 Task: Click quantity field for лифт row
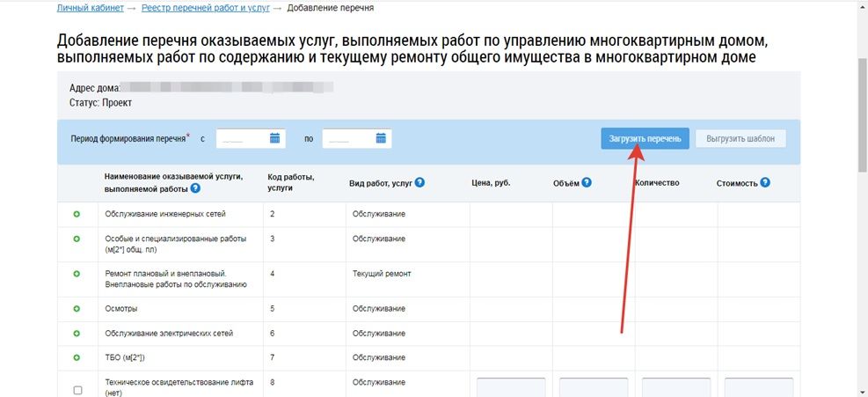click(x=676, y=387)
